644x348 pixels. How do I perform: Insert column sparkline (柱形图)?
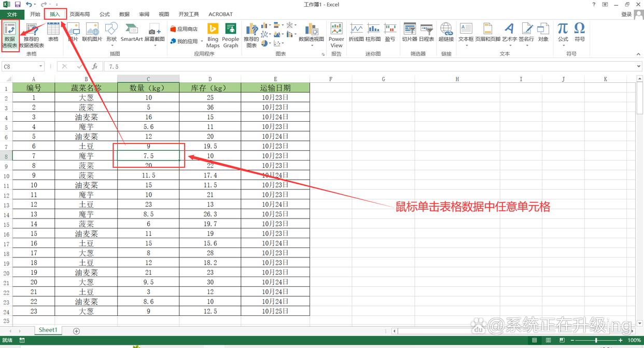coord(373,33)
